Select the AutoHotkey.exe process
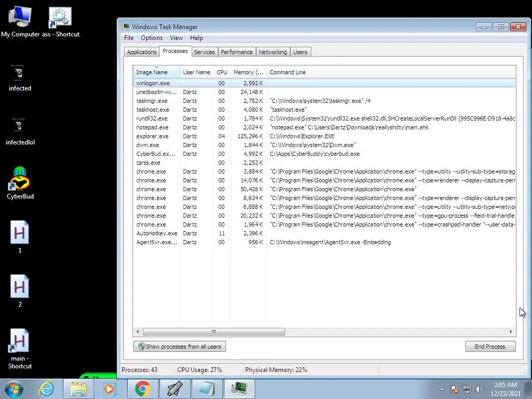 pos(324,233)
